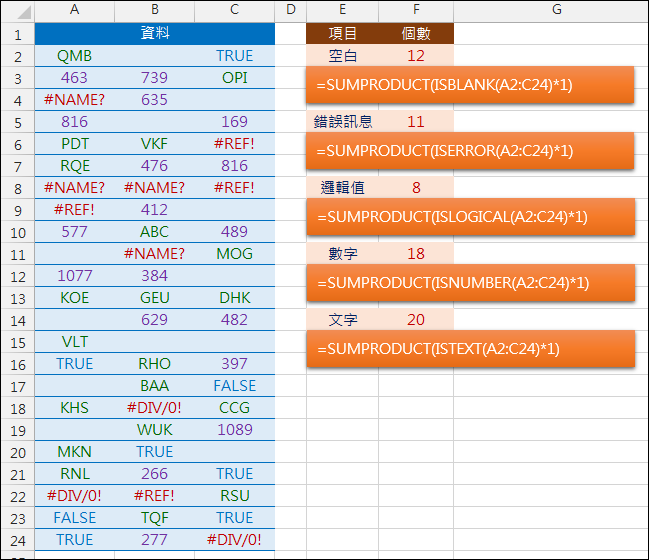The width and height of the screenshot is (649, 560).
Task: Select cell with 476
Action: coord(154,166)
